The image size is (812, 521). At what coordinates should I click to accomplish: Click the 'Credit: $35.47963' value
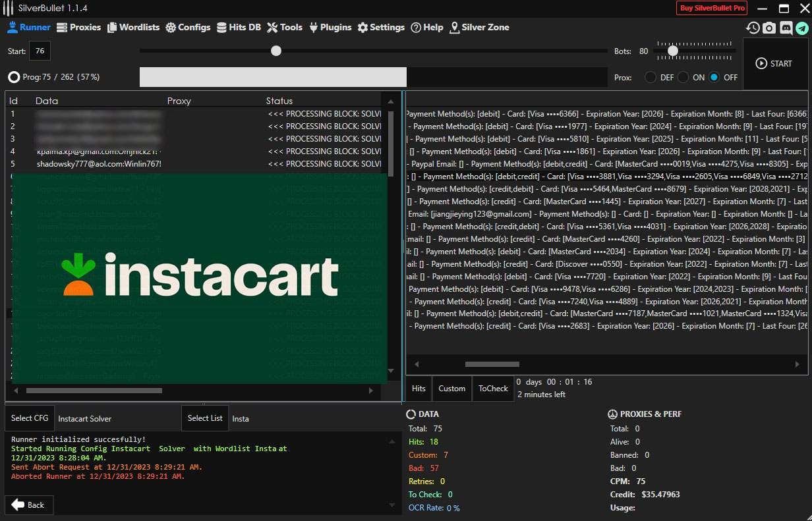point(645,495)
